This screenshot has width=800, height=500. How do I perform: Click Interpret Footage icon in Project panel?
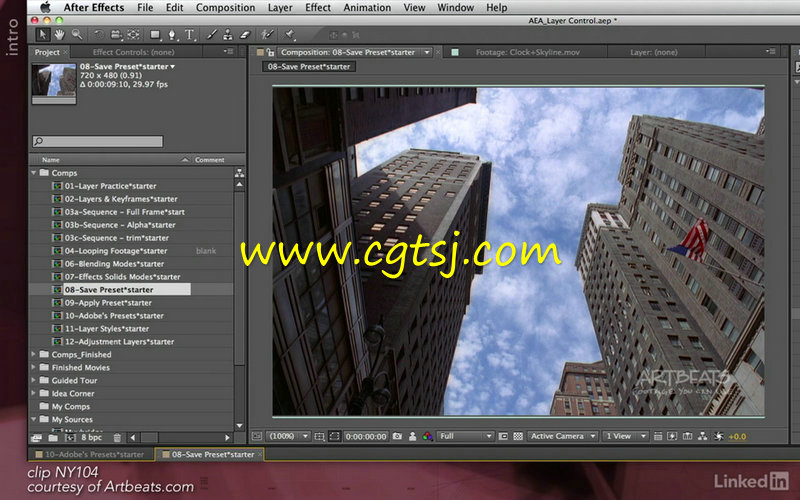(x=37, y=437)
